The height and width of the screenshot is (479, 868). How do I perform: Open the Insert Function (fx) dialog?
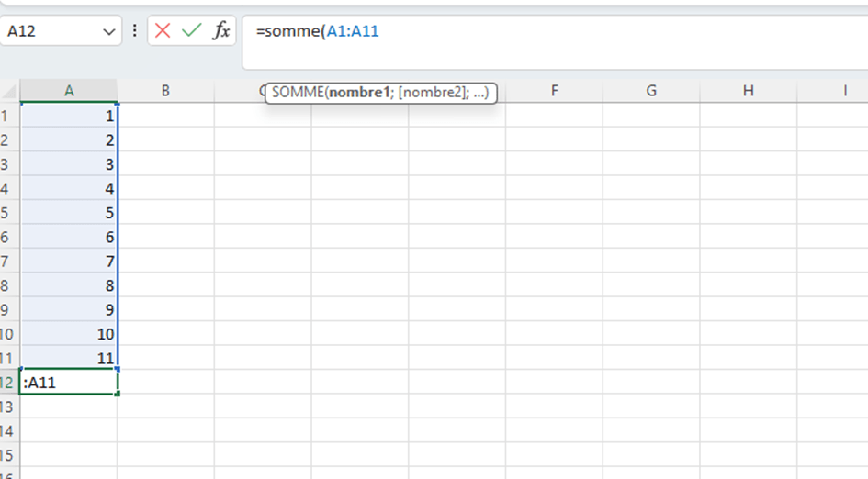[221, 30]
